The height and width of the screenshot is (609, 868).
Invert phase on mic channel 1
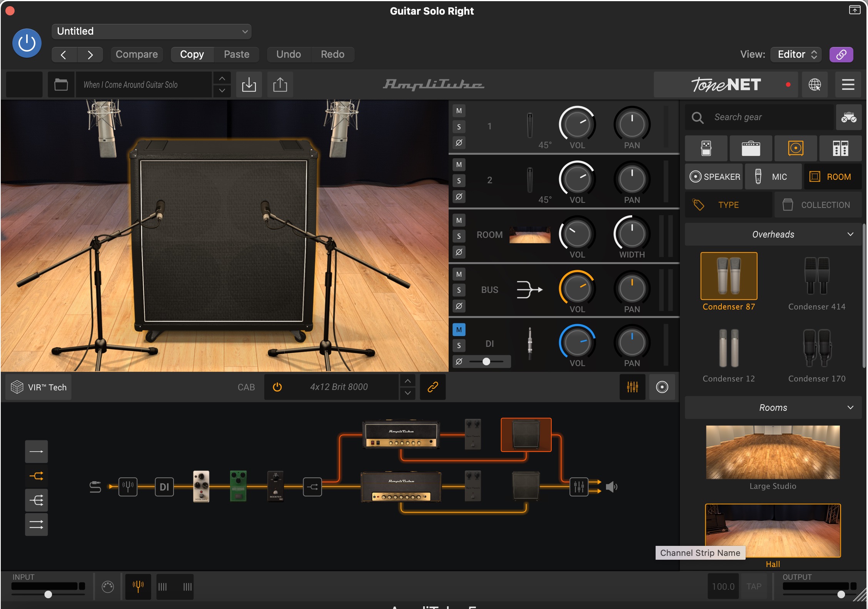(459, 142)
